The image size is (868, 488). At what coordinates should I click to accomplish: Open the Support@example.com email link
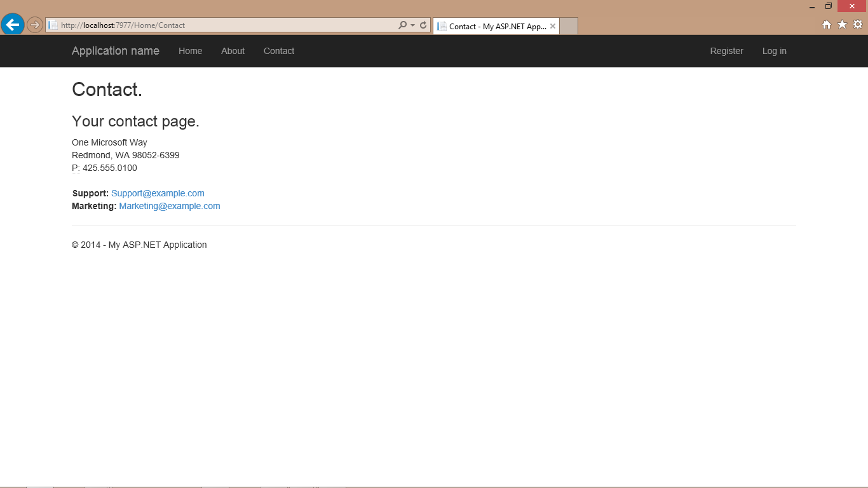point(158,193)
